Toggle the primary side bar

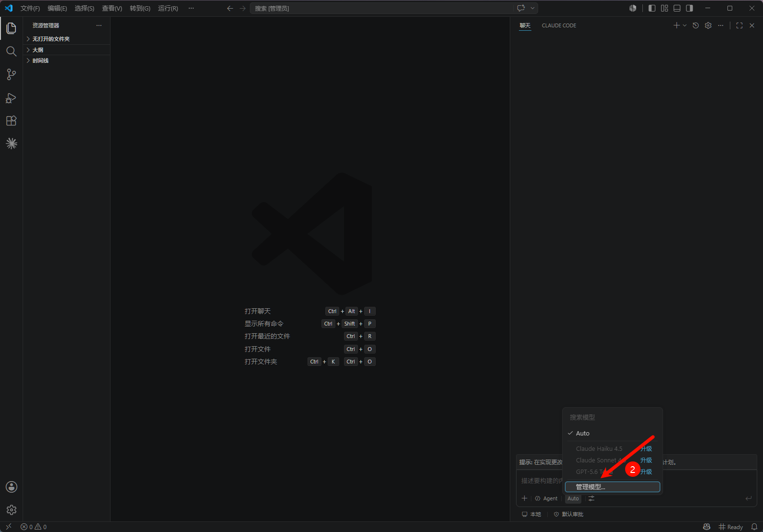[x=652, y=8]
